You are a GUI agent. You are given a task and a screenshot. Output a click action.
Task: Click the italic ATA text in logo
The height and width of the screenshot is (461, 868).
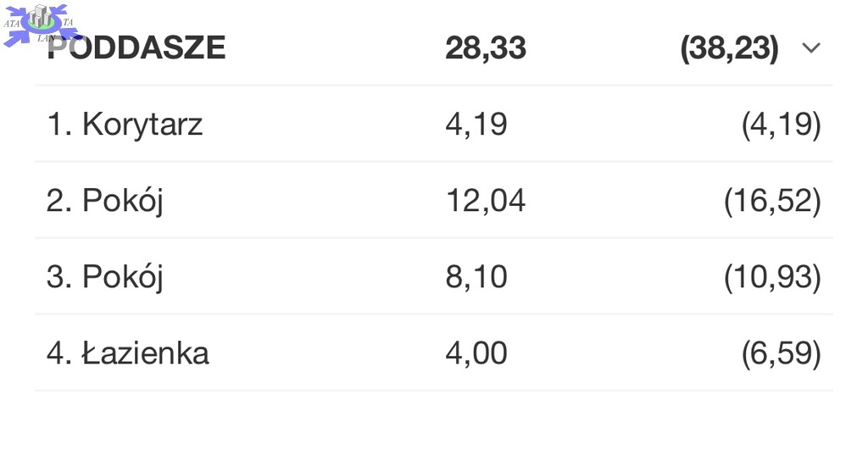point(12,24)
